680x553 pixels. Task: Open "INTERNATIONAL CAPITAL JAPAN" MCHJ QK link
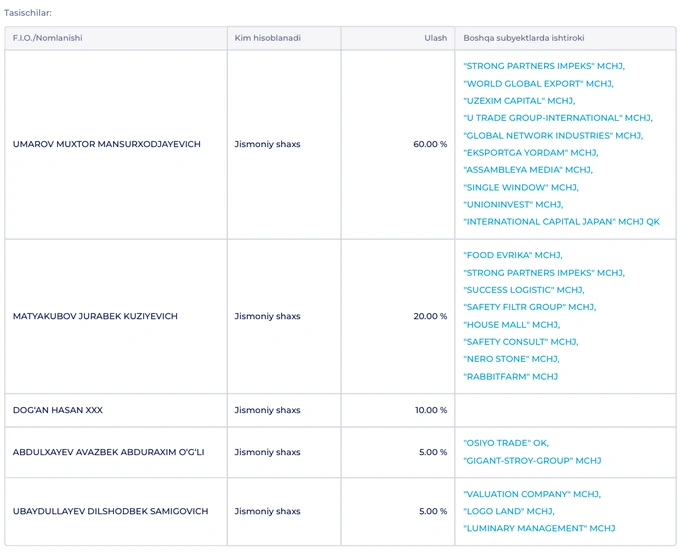click(561, 222)
